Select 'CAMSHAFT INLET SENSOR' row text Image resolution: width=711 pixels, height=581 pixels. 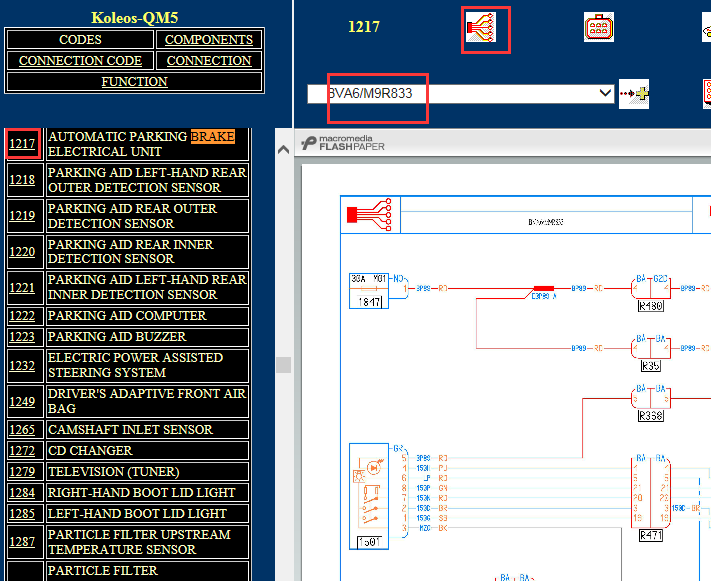point(130,430)
